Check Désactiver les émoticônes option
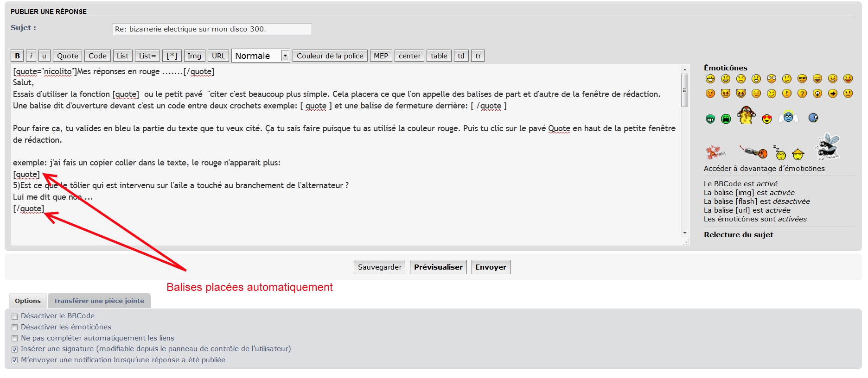Screen dimensions: 868x378 pos(15,328)
